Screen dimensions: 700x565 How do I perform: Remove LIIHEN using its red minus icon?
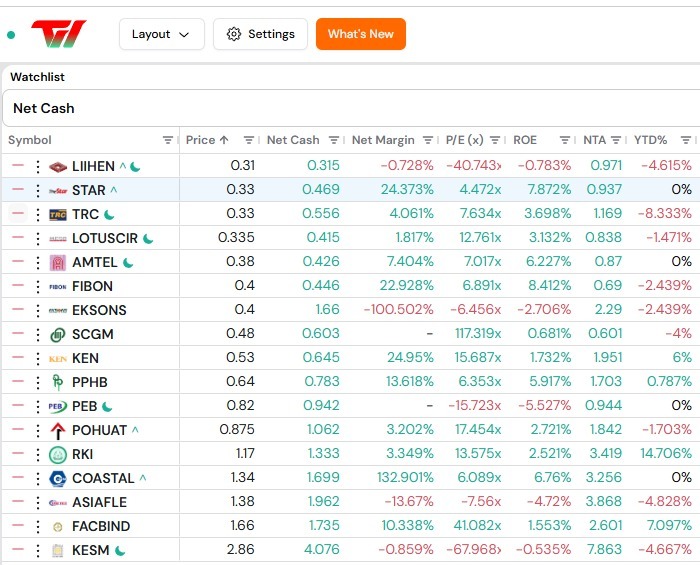18,166
